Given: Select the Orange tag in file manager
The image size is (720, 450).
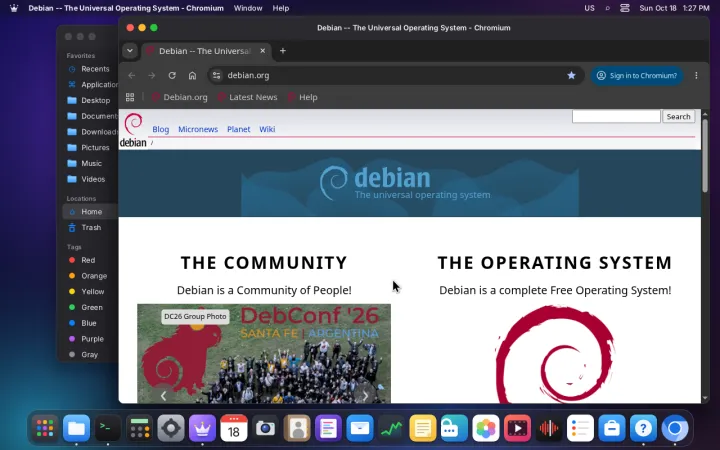Looking at the screenshot, I should pyautogui.click(x=90, y=276).
